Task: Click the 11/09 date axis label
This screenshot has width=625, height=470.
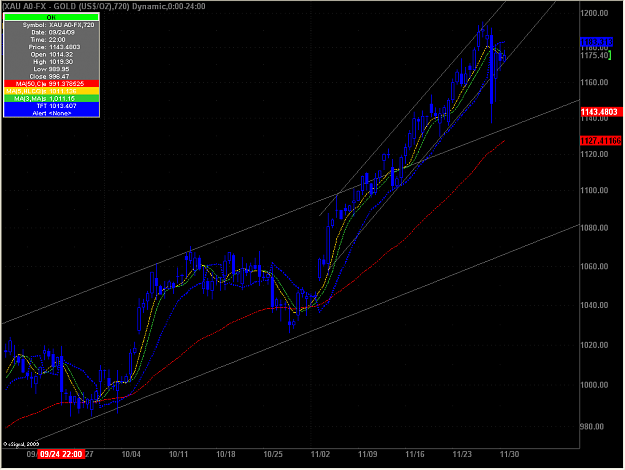Action: point(368,454)
